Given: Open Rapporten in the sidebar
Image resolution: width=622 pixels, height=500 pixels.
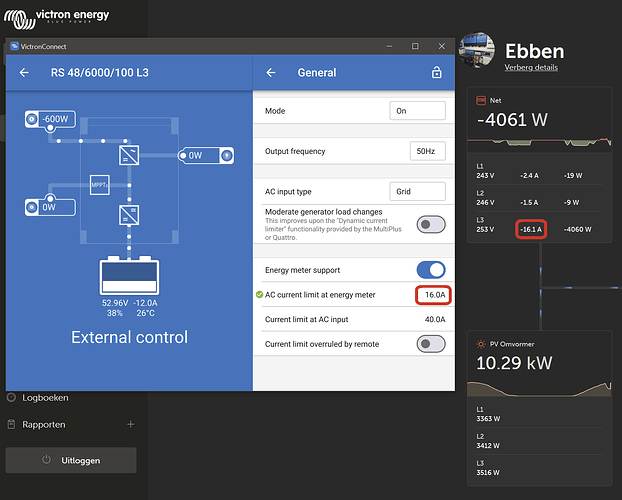Looking at the screenshot, I should [x=44, y=425].
